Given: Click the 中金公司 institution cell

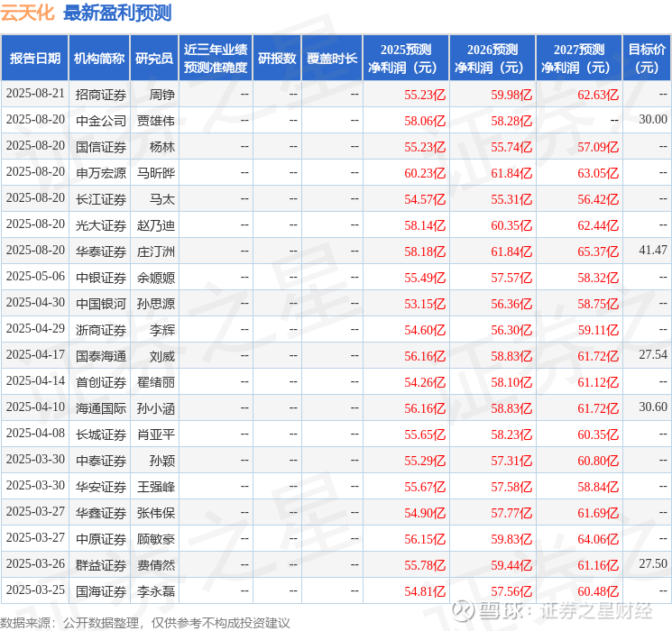Looking at the screenshot, I should coord(101,121).
